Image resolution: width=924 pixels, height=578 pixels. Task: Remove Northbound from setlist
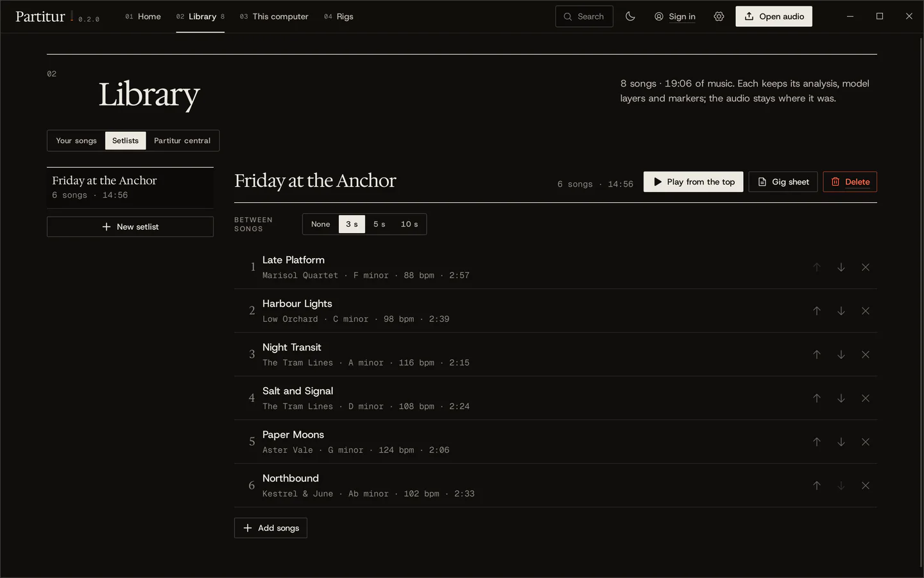coord(866,486)
